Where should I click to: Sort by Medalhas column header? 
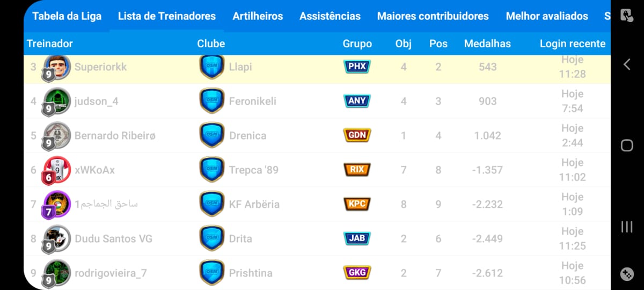point(487,44)
